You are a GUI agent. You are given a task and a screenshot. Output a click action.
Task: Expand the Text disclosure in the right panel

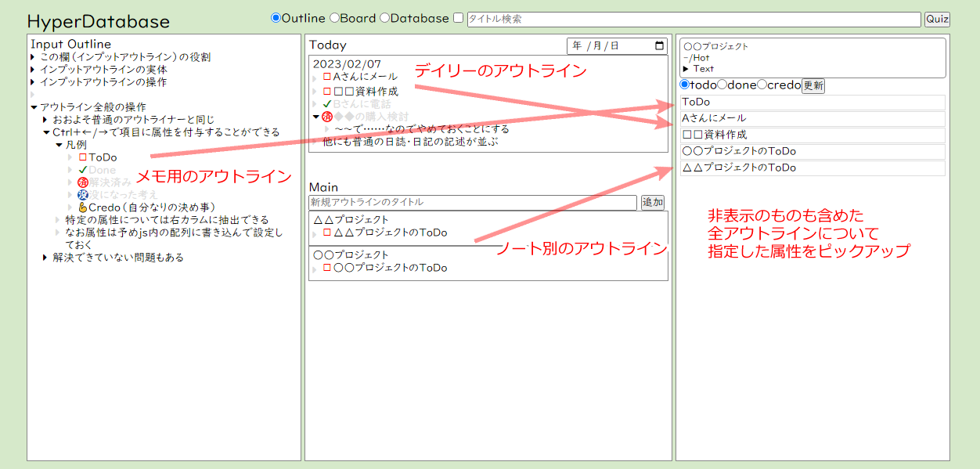coord(686,69)
